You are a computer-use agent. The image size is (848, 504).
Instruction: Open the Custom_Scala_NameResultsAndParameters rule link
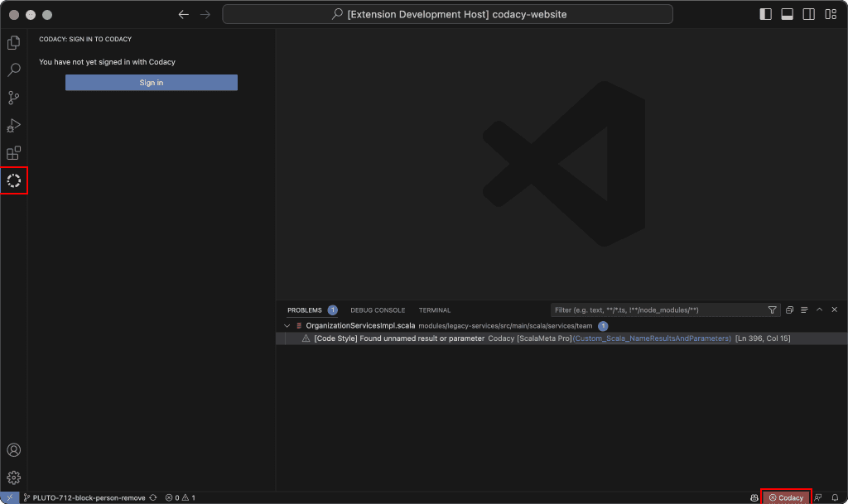point(653,338)
